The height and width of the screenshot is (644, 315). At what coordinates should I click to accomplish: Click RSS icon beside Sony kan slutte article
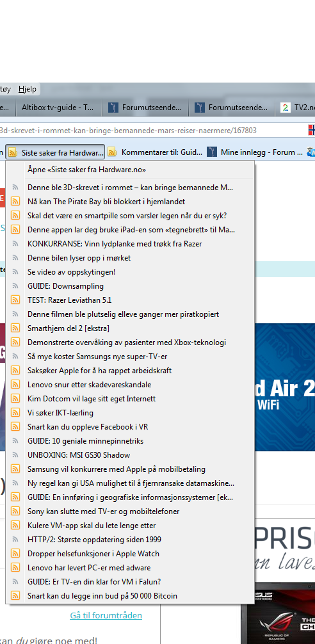point(15,511)
